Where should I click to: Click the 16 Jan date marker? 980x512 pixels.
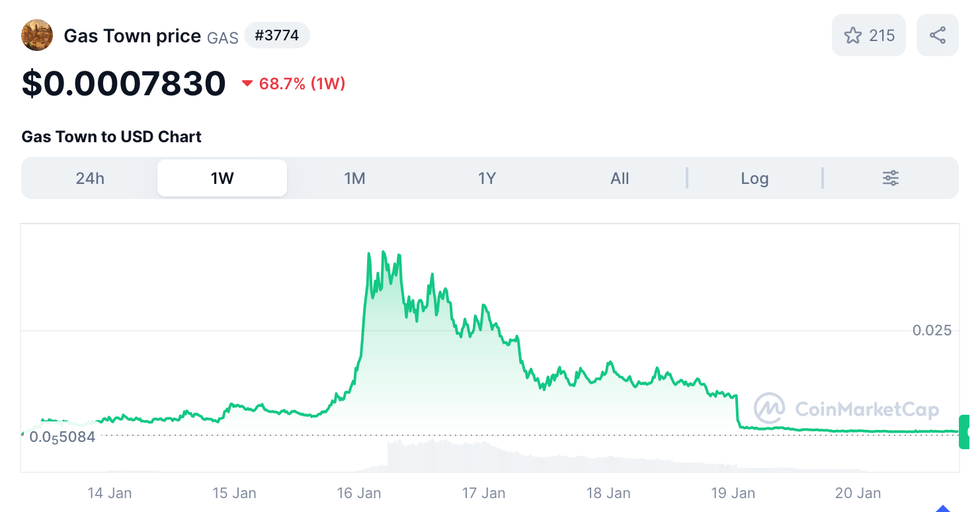coord(359,493)
